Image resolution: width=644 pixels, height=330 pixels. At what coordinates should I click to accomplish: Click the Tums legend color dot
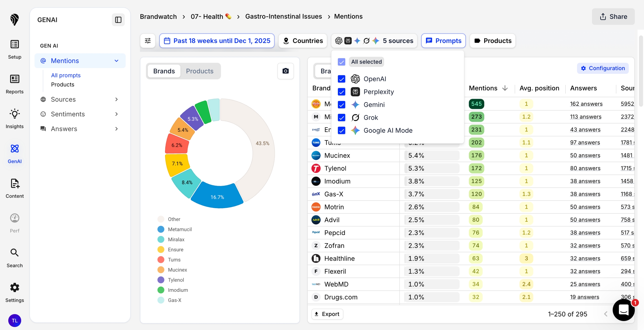coord(161,260)
